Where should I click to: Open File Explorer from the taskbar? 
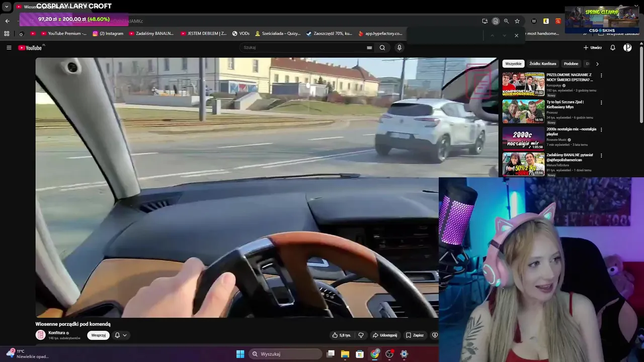click(345, 354)
